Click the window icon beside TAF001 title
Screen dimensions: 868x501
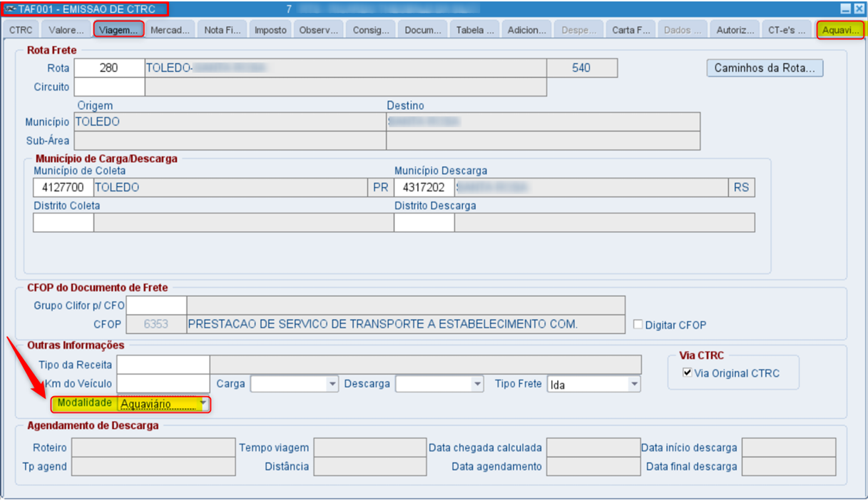pos(10,9)
